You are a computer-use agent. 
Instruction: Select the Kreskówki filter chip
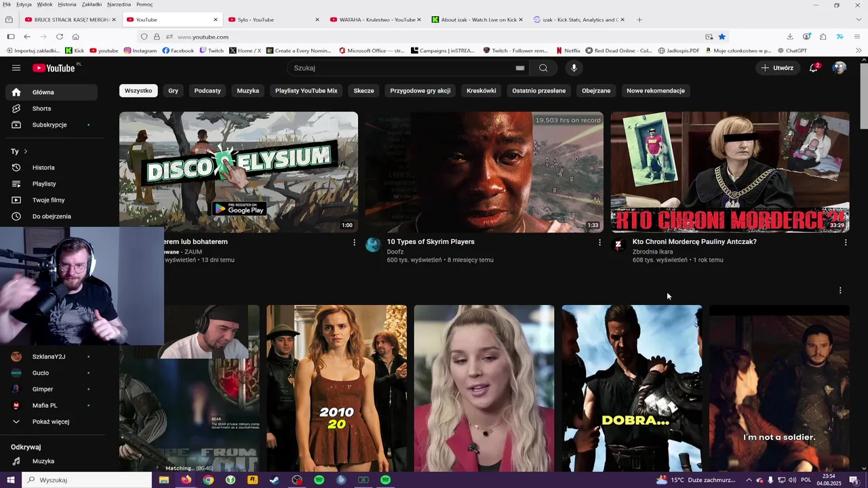481,90
